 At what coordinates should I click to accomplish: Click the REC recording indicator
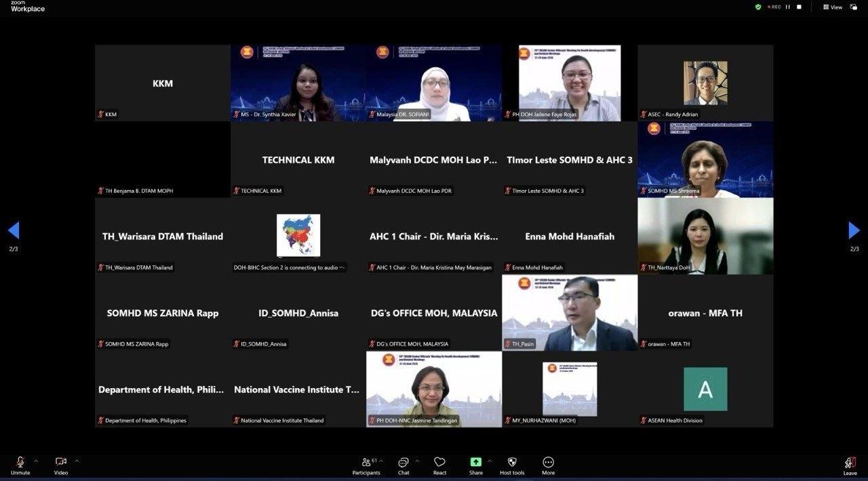(774, 7)
